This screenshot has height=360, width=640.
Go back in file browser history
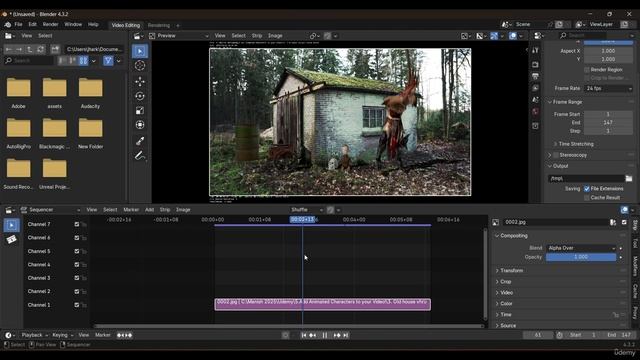click(x=9, y=49)
